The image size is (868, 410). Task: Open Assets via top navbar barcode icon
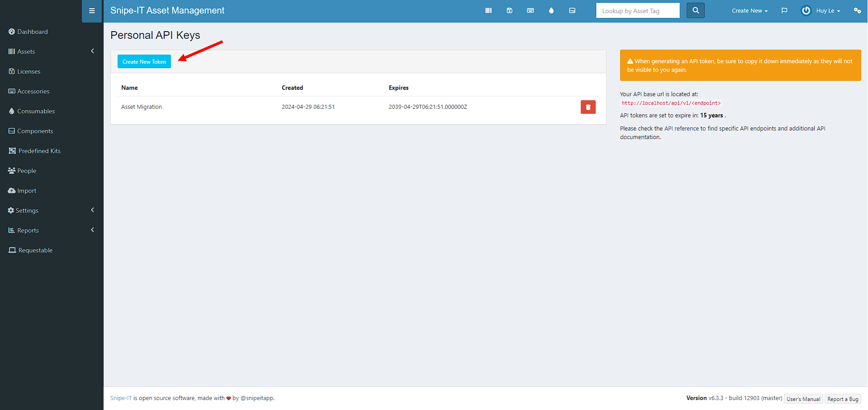tap(488, 11)
